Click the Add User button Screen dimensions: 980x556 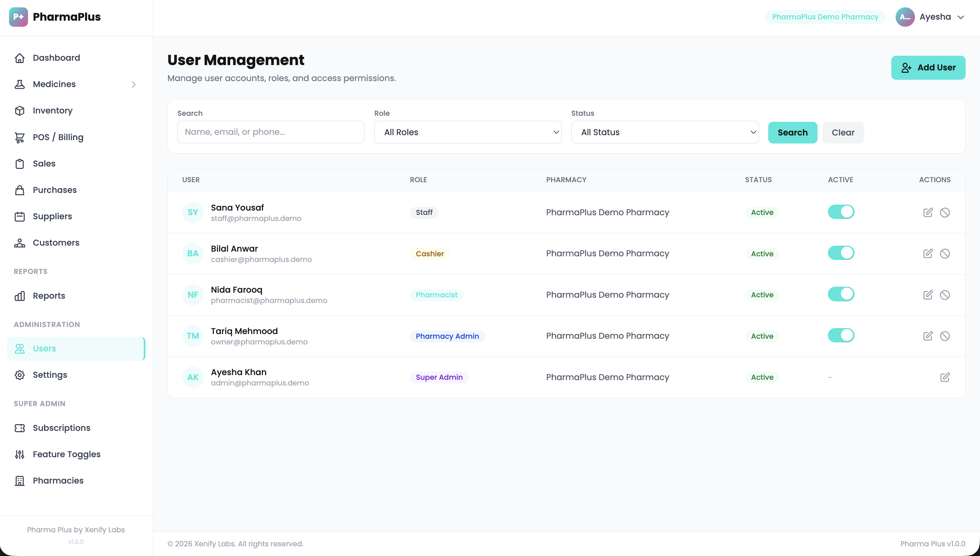pyautogui.click(x=928, y=68)
